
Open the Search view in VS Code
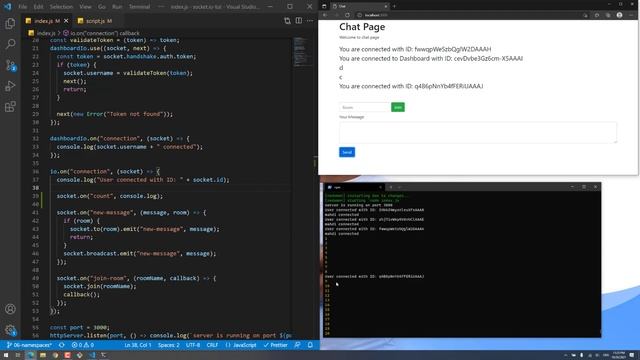10,44
